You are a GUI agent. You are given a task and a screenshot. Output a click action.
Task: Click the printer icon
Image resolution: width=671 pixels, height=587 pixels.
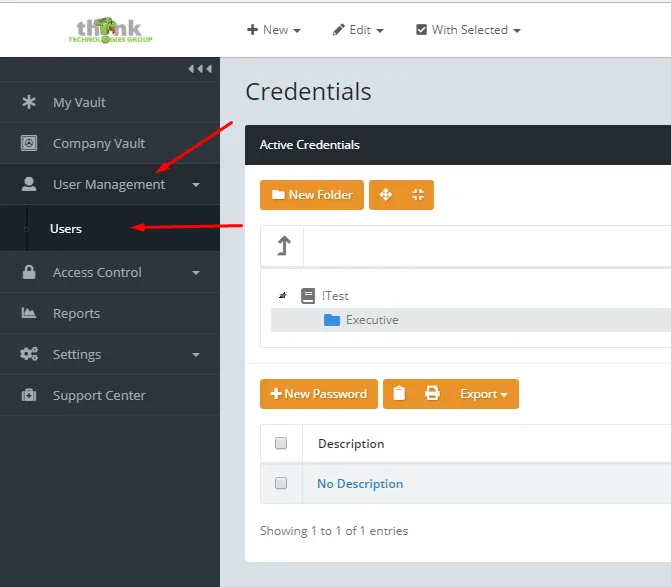[432, 394]
